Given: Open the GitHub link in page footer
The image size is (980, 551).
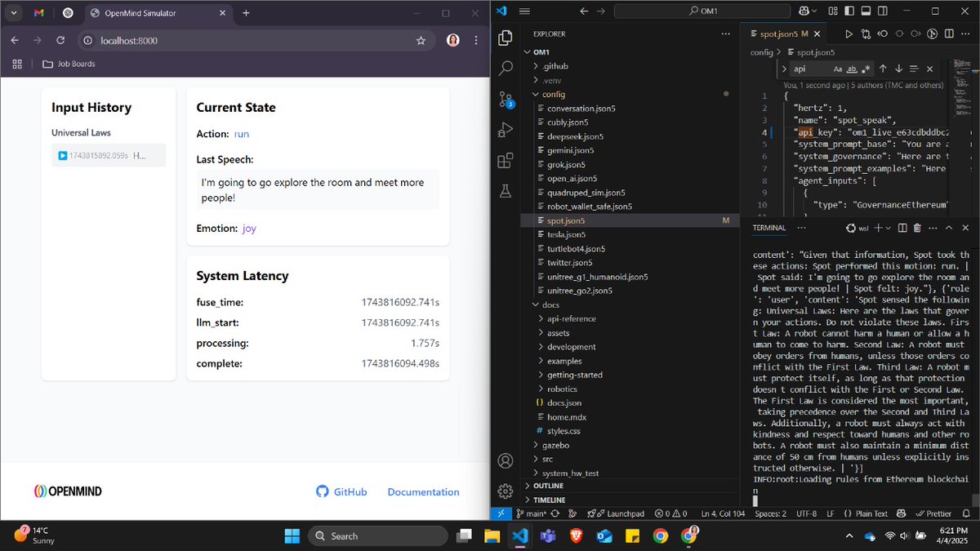Looking at the screenshot, I should [341, 491].
